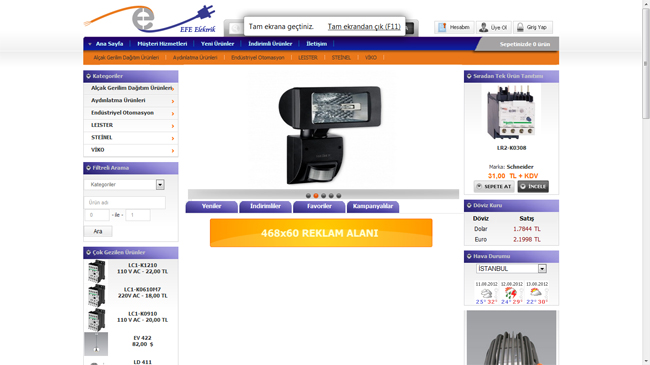Click the search magnifier icon
The height and width of the screenshot is (365, 650).
coord(235,28)
